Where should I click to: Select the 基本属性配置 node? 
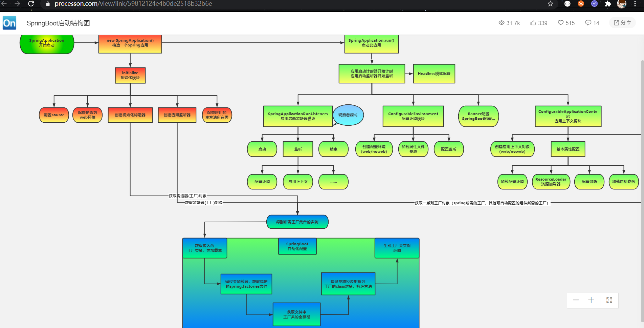coord(568,149)
